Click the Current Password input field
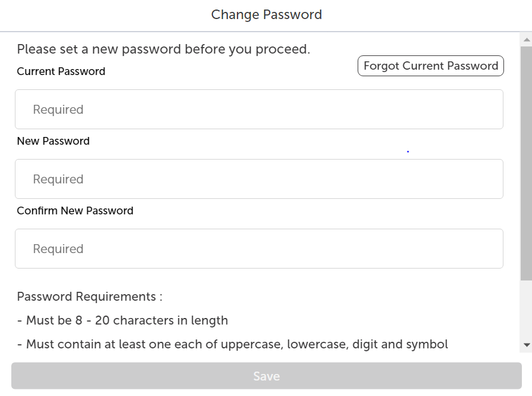This screenshot has height=396, width=532. pos(259,109)
